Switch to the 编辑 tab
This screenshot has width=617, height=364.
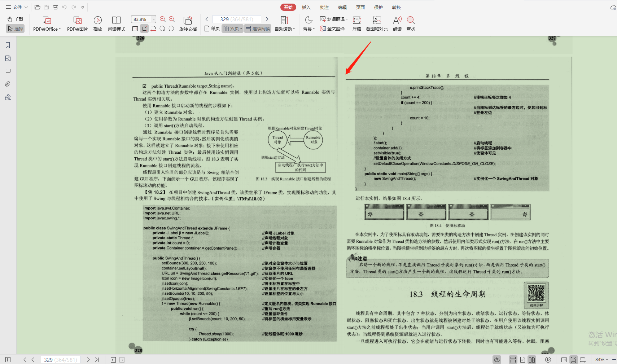point(342,7)
